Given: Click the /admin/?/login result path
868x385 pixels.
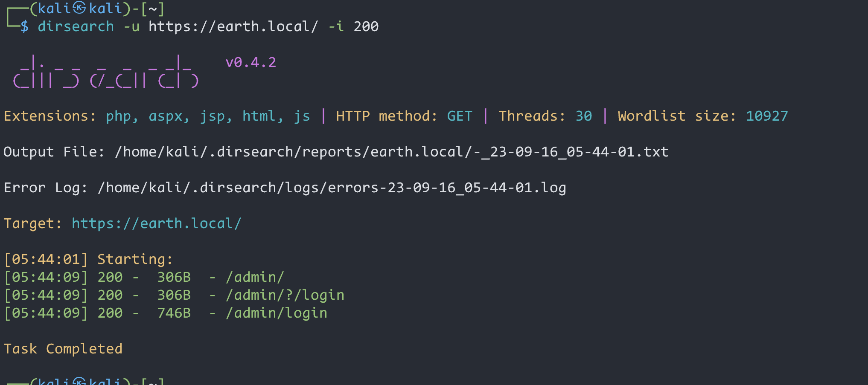Looking at the screenshot, I should tap(285, 295).
